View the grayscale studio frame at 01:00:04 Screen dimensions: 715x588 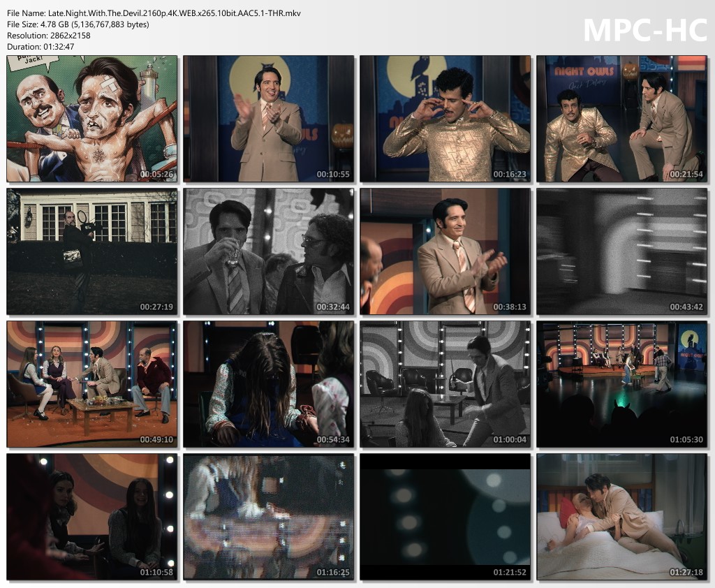click(x=445, y=385)
